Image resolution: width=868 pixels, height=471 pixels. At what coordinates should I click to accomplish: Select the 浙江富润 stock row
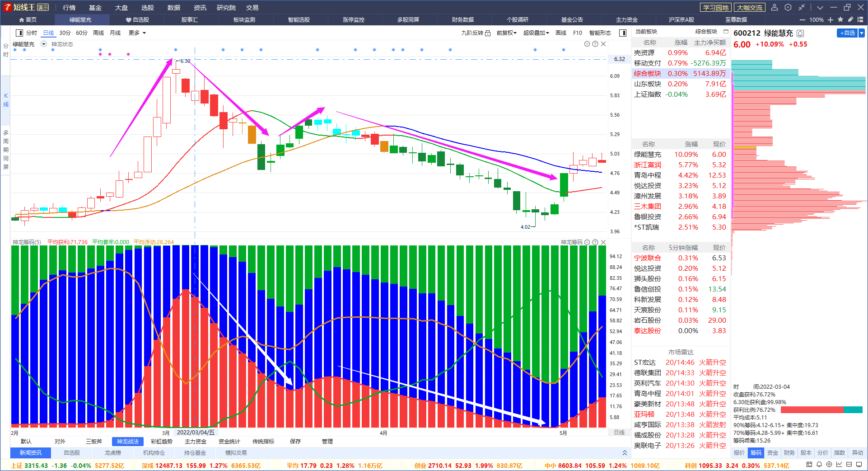pos(680,165)
